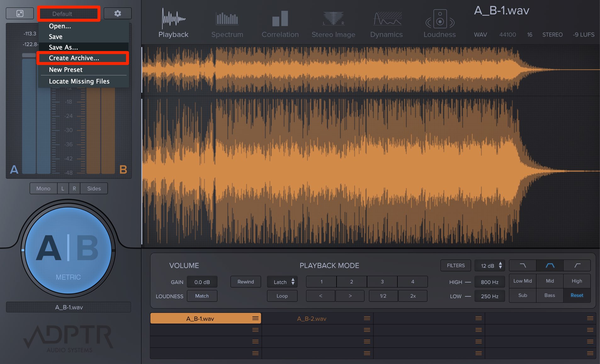
Task: Open the handle menu for A_B-2.wav slot
Action: point(367,318)
